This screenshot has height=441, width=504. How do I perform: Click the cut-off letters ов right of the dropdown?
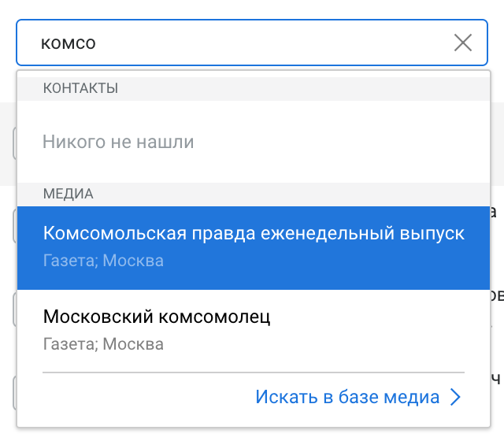point(497,295)
